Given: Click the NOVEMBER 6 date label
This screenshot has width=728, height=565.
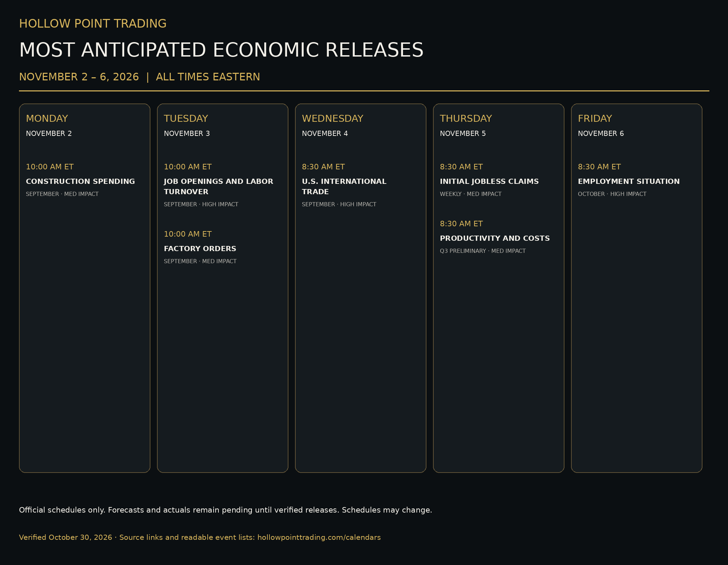Looking at the screenshot, I should coord(601,133).
